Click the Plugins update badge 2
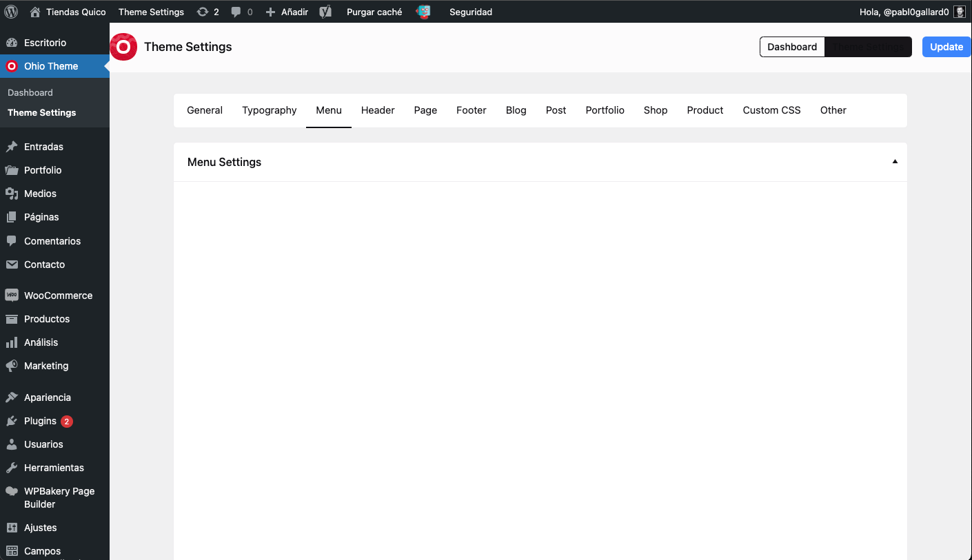This screenshot has height=560, width=972. pyautogui.click(x=67, y=421)
